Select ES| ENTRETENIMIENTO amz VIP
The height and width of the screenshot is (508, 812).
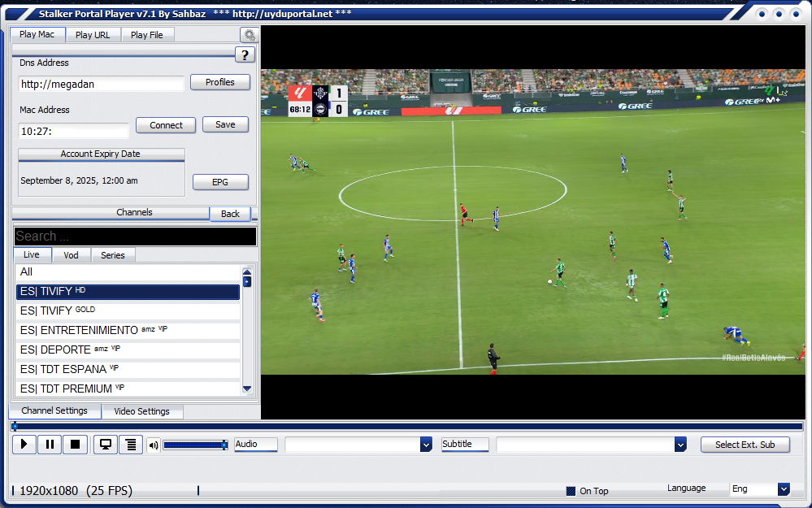click(128, 330)
